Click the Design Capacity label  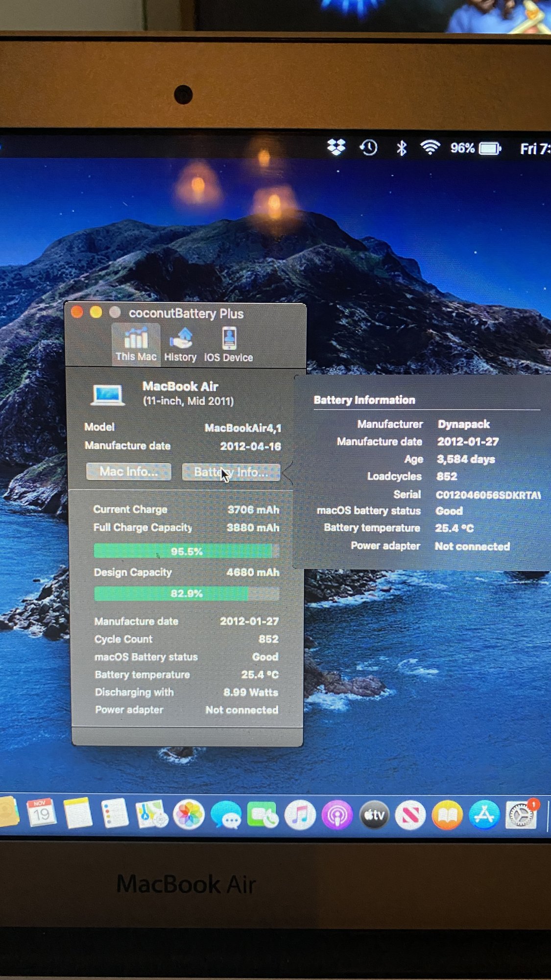pos(133,572)
